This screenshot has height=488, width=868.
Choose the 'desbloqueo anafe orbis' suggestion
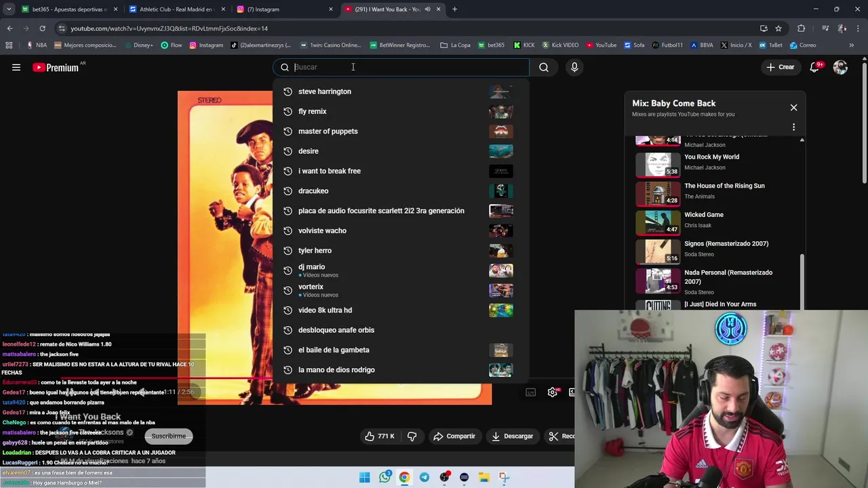pos(401,330)
